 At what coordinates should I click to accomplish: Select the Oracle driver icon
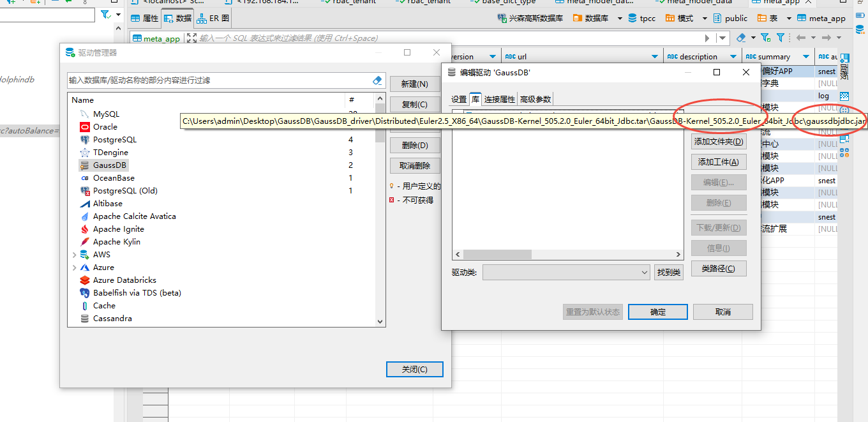point(84,127)
